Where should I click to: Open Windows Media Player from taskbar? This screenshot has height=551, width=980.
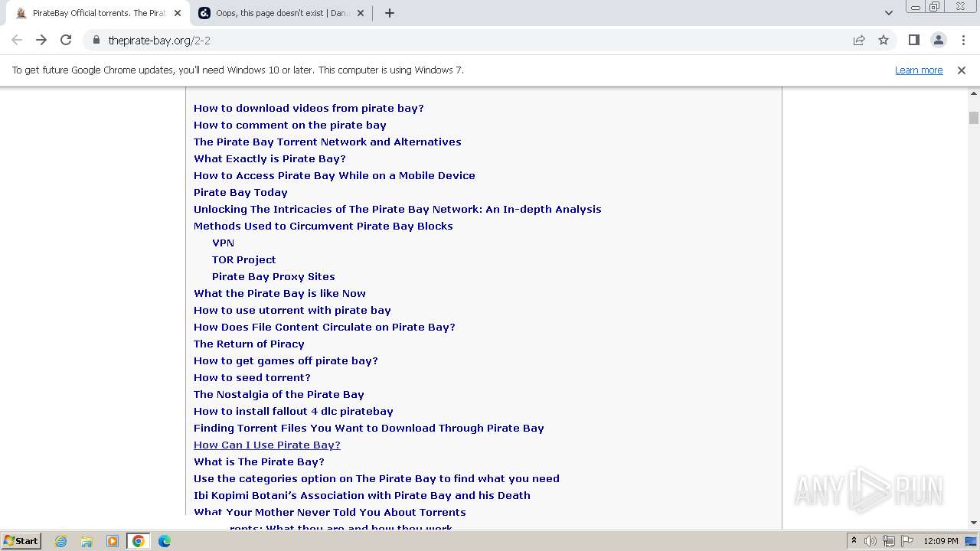click(113, 541)
